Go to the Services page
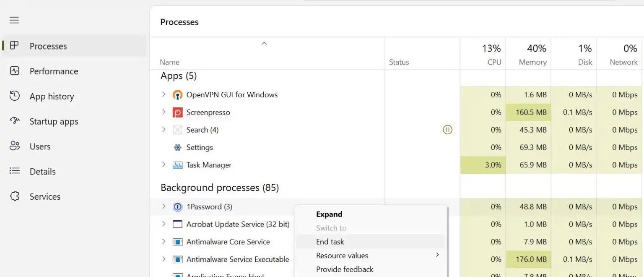Image resolution: width=644 pixels, height=277 pixels. pos(45,197)
